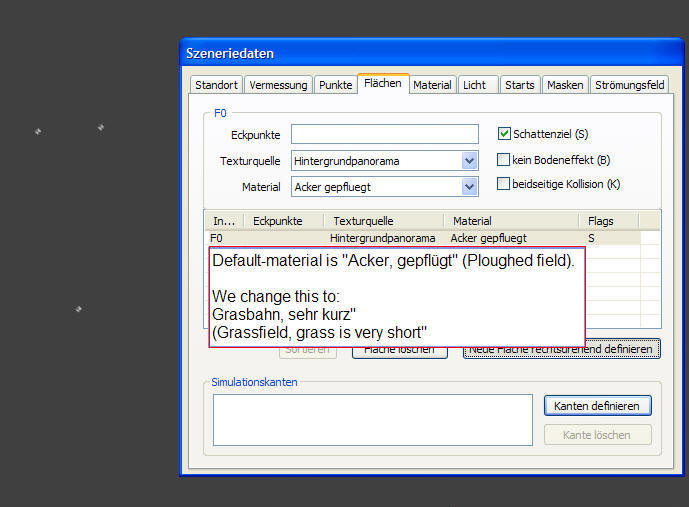Click the Material column header in the table
This screenshot has width=689, height=507.
pyautogui.click(x=511, y=221)
